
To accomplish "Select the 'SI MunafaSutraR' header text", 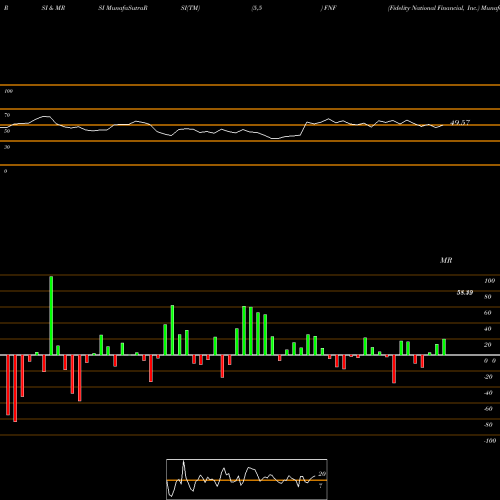I will 123,8.
